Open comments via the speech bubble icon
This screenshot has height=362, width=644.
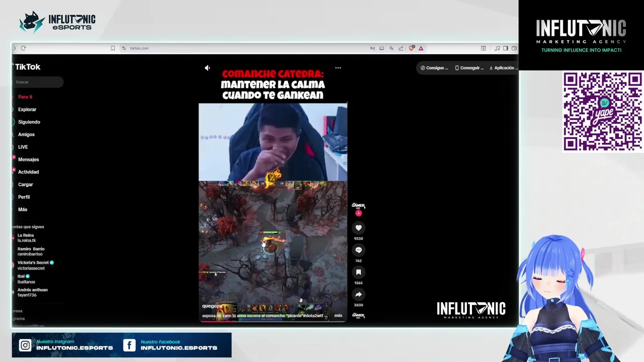[358, 250]
